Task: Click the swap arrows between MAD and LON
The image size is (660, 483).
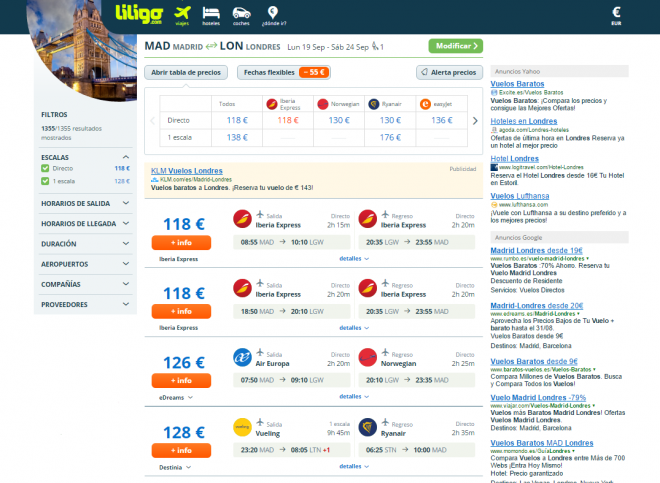Action: [211, 46]
